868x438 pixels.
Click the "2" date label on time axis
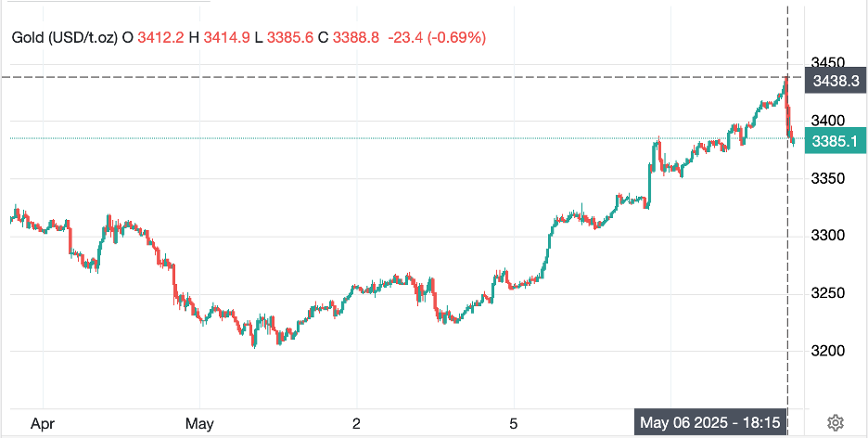click(x=356, y=423)
